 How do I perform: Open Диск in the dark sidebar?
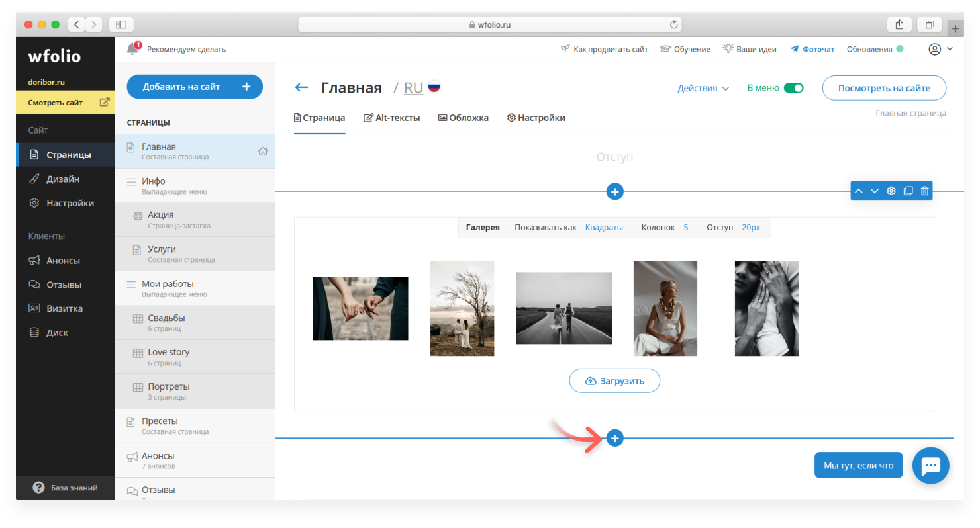click(65, 333)
